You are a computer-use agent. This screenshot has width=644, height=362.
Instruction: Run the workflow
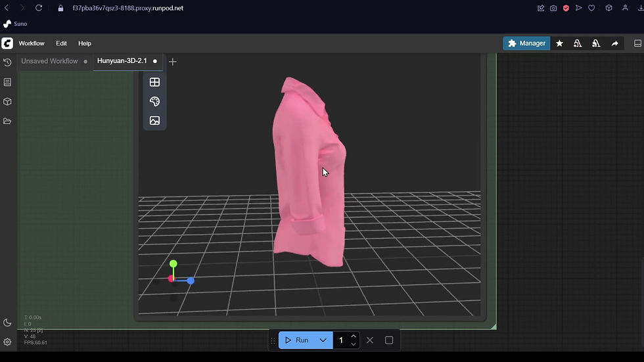[296, 340]
